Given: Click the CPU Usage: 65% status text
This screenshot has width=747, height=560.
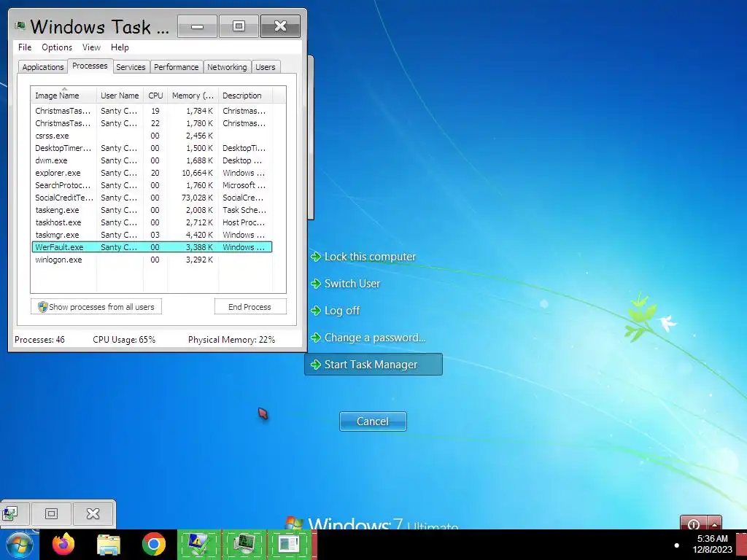Looking at the screenshot, I should click(124, 340).
